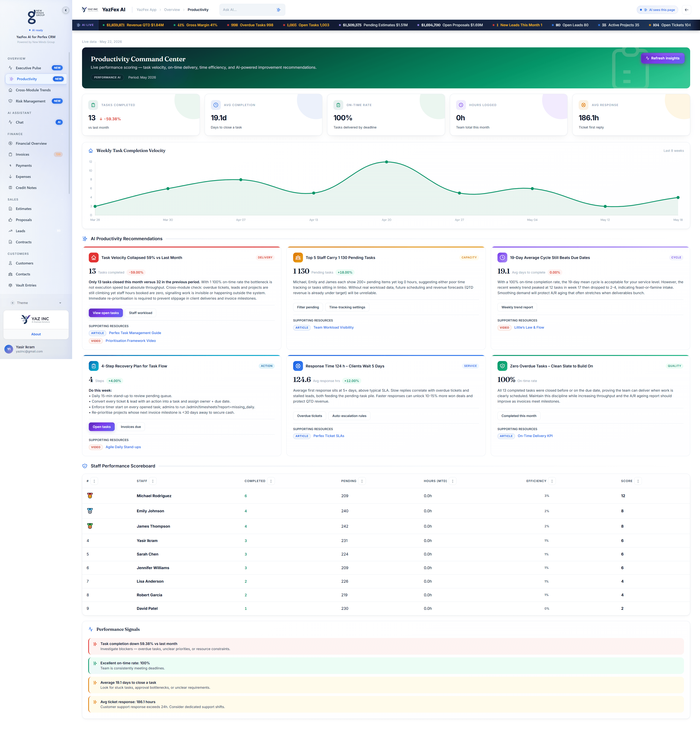The width and height of the screenshot is (700, 735).
Task: Collapse the sidebar with chevron button
Action: click(x=66, y=10)
